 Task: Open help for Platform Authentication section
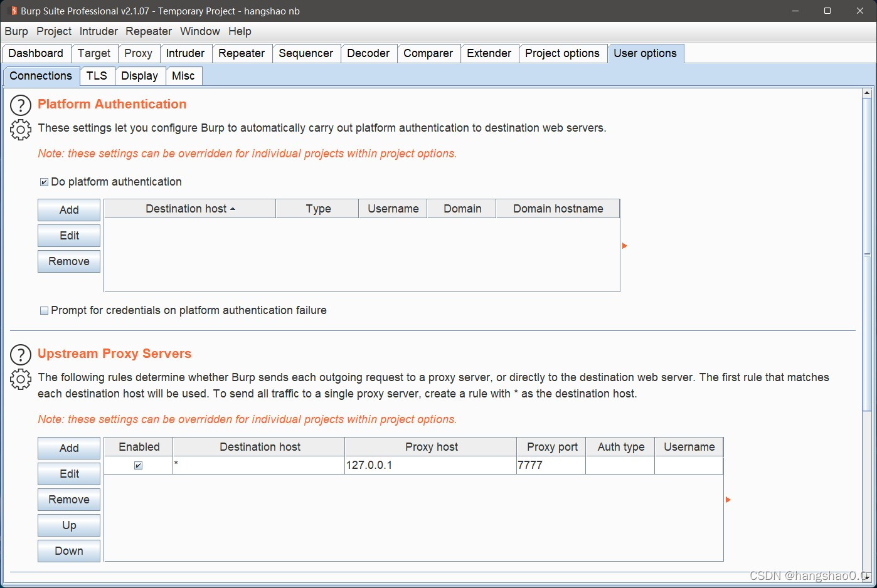pos(21,105)
